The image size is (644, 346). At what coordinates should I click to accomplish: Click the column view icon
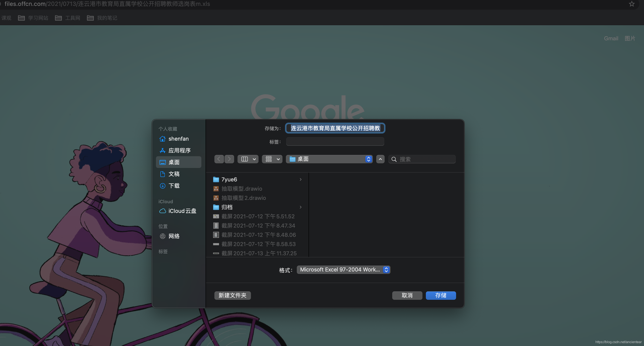[244, 159]
